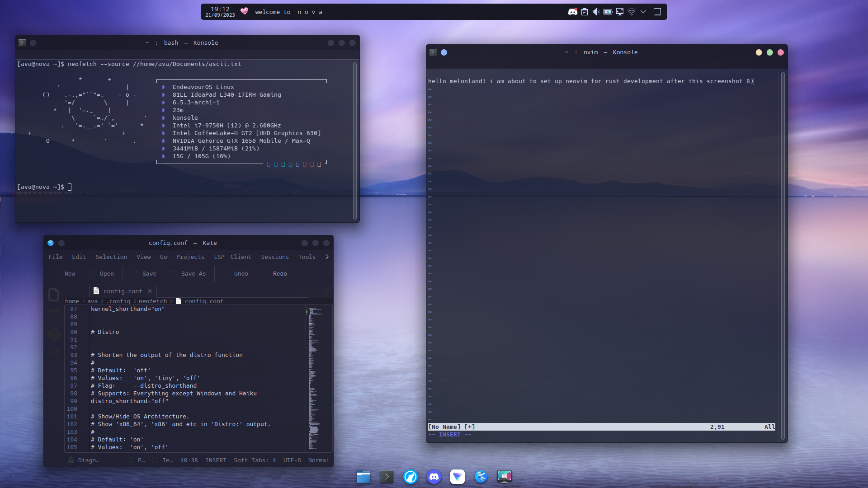Open the Normal highlighting mode dropdown
The image size is (868, 488).
click(319, 460)
